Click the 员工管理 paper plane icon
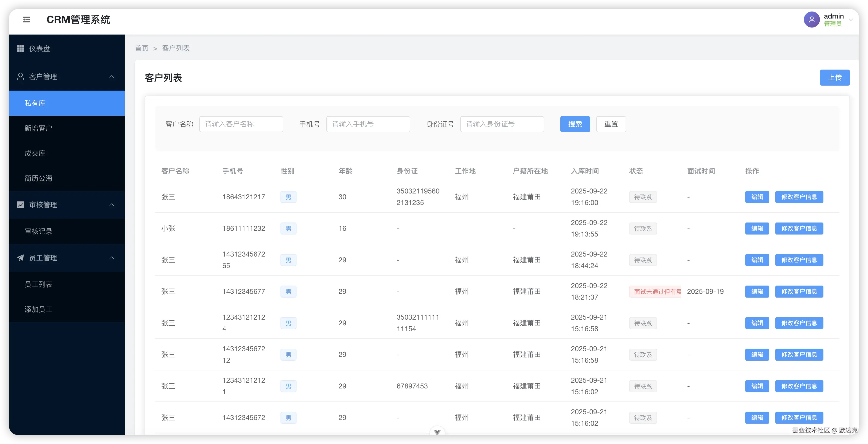 (21, 258)
